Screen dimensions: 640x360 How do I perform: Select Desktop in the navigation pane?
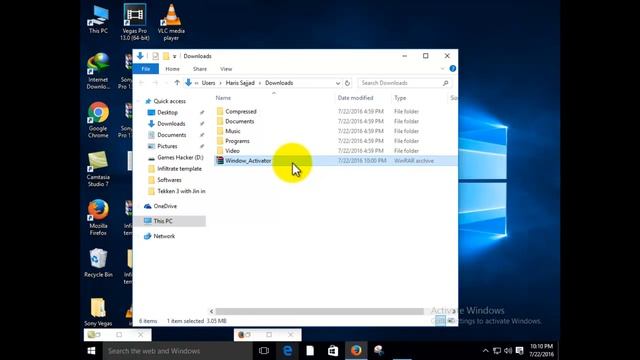pyautogui.click(x=167, y=112)
